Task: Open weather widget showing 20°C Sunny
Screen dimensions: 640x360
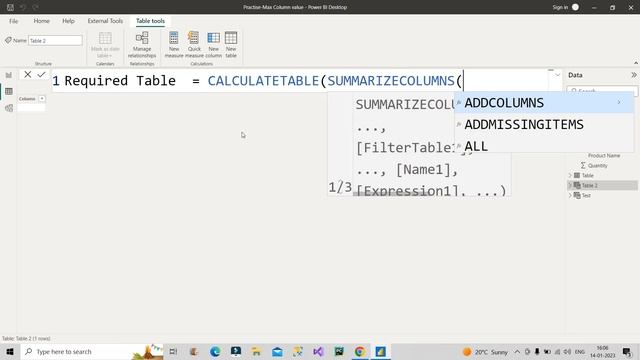Action: coord(485,352)
